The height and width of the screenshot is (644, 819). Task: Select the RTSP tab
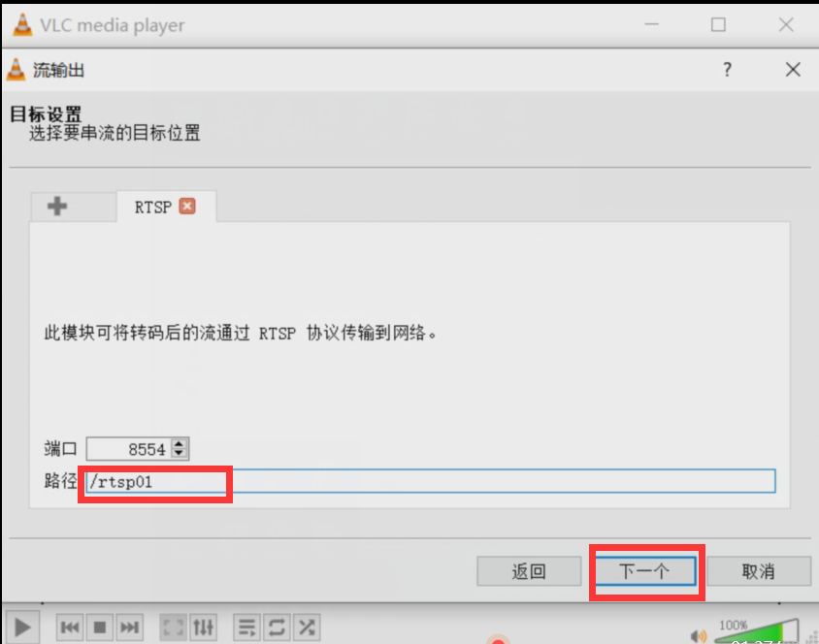[153, 208]
